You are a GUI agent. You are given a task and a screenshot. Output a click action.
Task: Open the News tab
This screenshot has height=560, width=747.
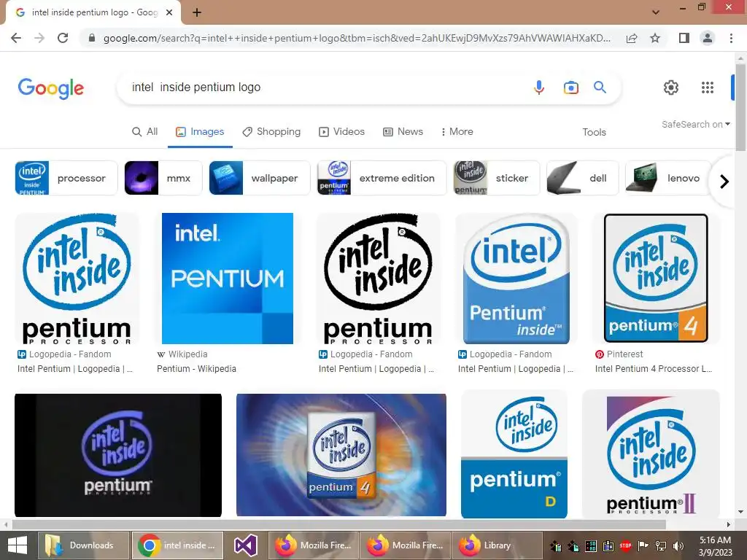point(403,132)
